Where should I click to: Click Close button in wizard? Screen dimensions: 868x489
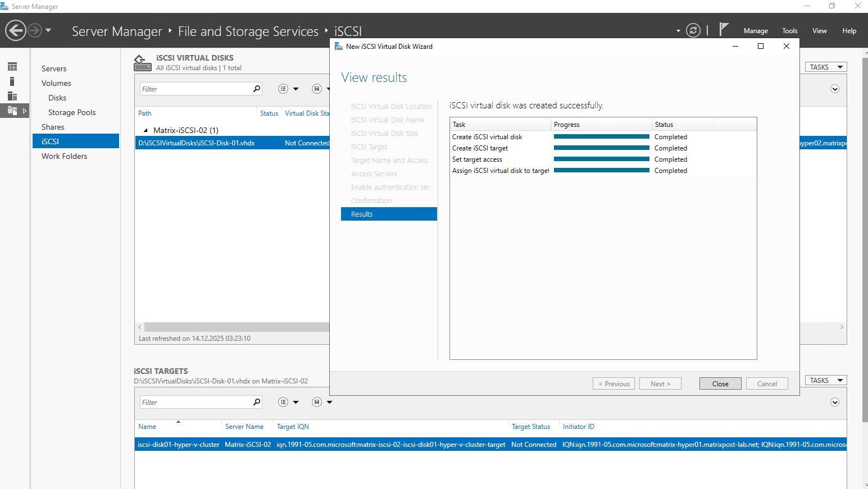point(720,384)
